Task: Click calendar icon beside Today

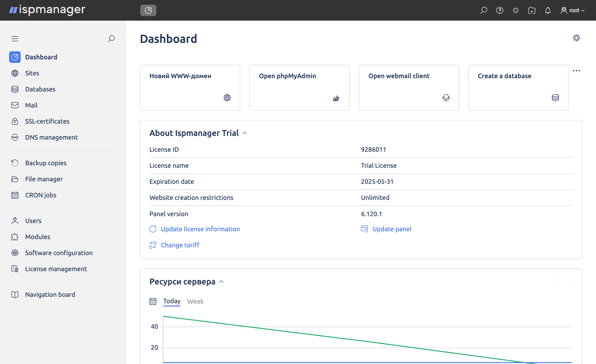Action: coord(153,301)
